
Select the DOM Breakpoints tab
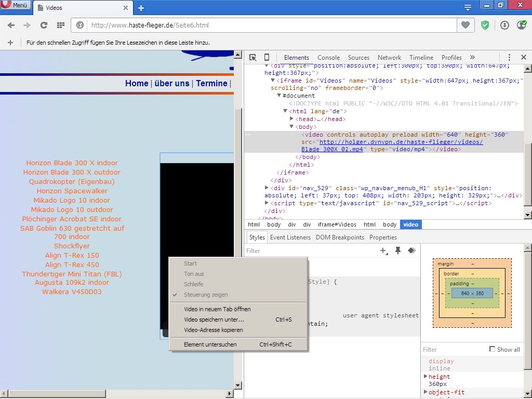tap(340, 237)
